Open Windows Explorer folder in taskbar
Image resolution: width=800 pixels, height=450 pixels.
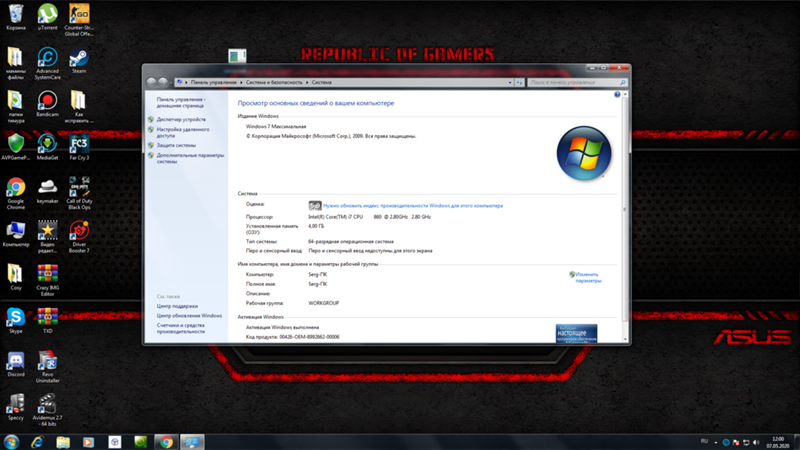[63, 442]
